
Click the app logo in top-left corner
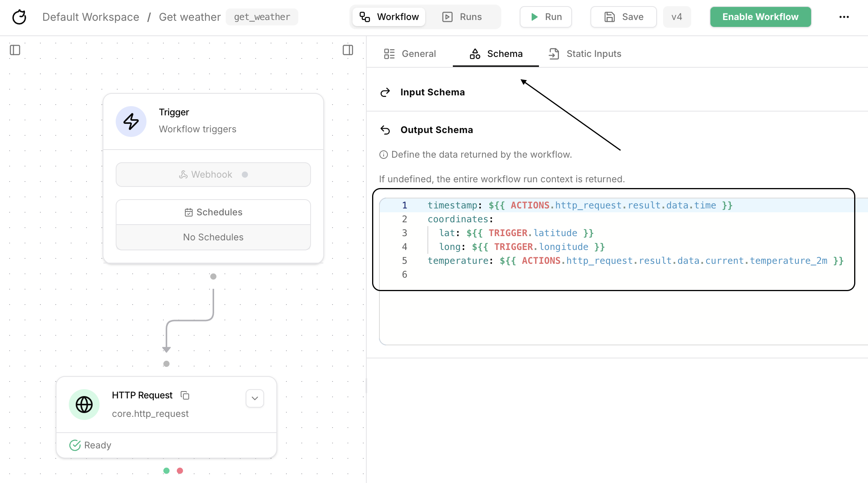coord(19,17)
